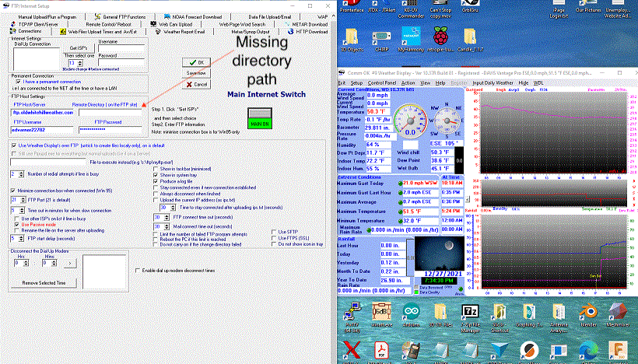Click the Remote Directory input field
638x364 pixels.
110,113
